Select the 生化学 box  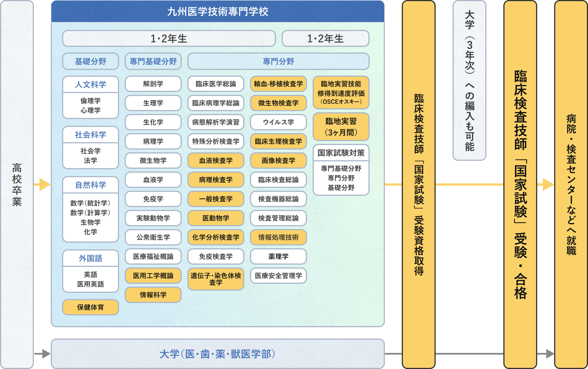click(x=153, y=122)
